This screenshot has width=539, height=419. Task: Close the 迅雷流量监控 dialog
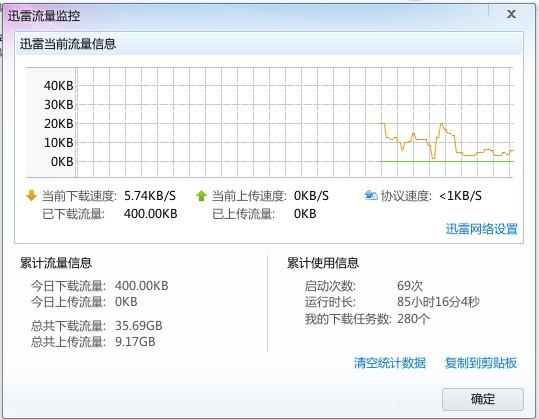[511, 14]
